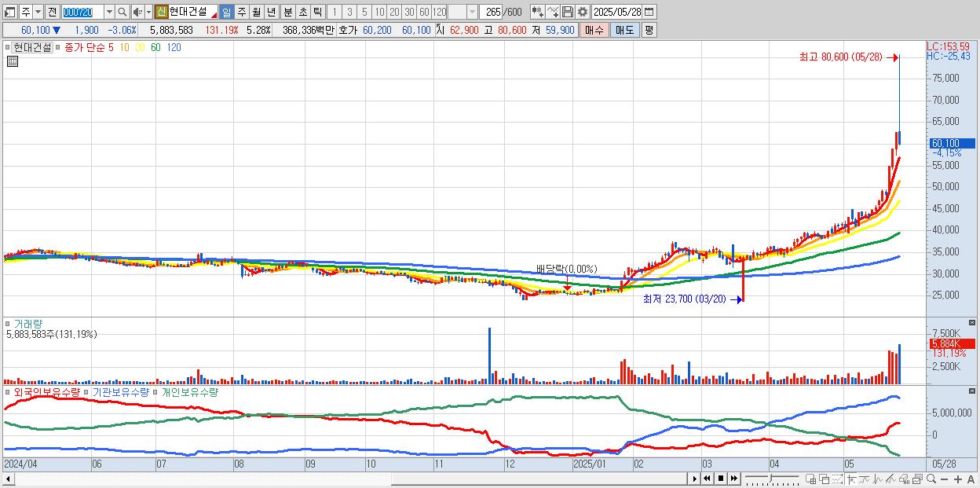Click the candle count field showing 265
980x488 pixels.
coord(492,12)
